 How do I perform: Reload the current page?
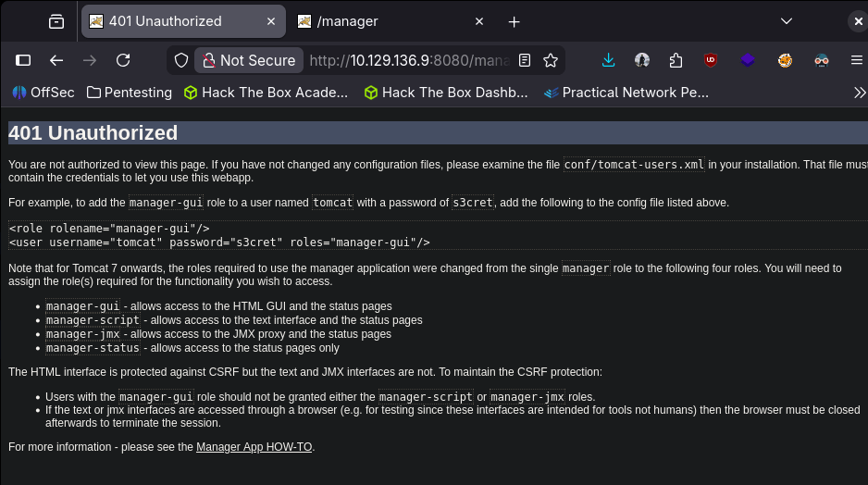click(123, 60)
